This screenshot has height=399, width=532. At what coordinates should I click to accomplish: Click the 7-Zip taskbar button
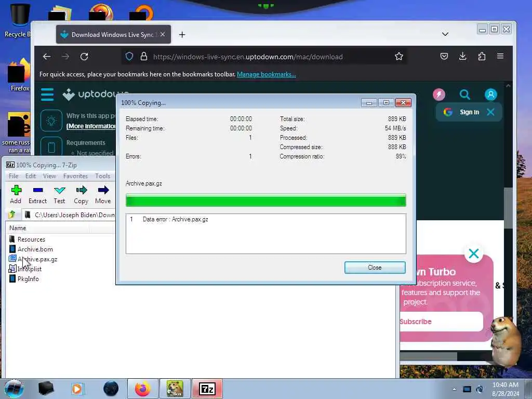[207, 389]
